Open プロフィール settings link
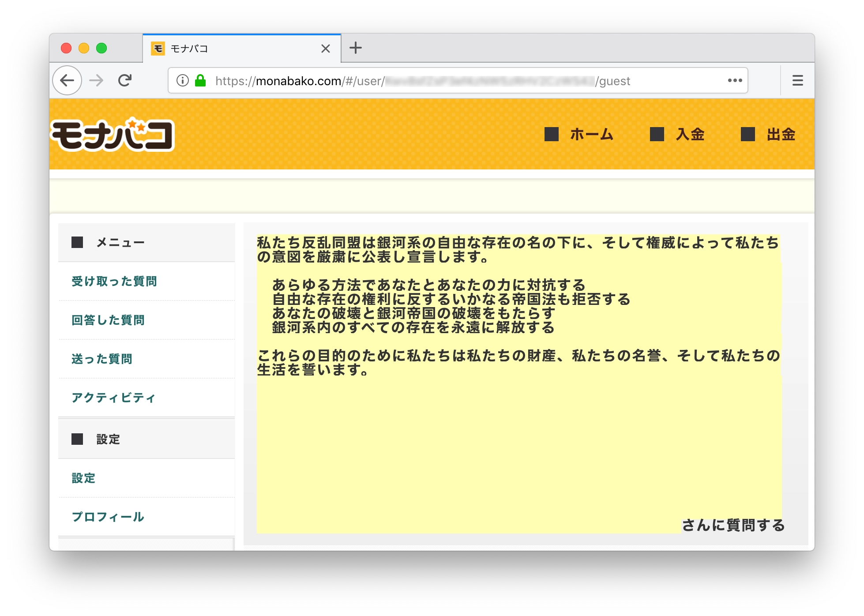 [x=108, y=517]
